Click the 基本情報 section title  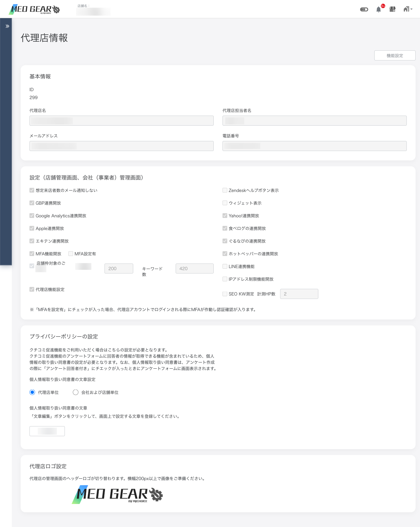[40, 76]
